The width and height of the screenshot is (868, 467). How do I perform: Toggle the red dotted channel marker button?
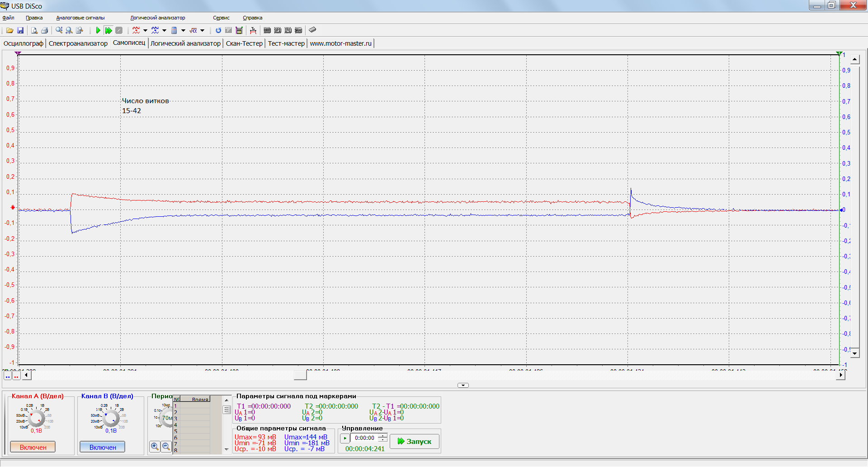point(16,376)
